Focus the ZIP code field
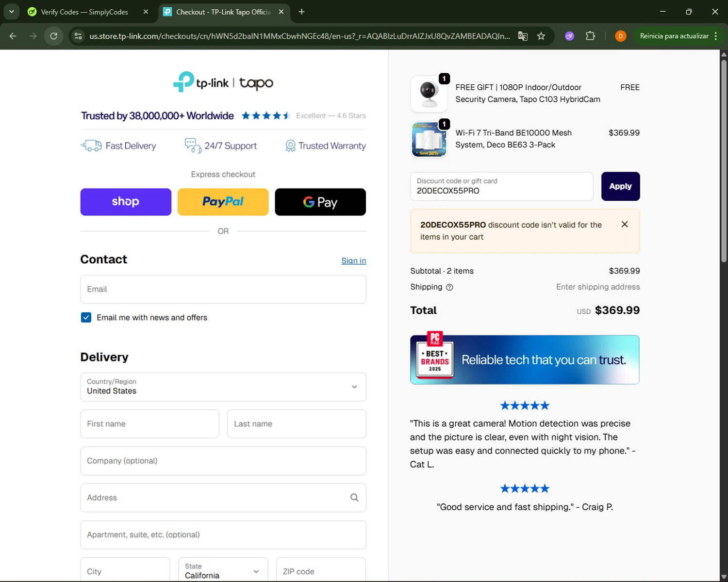 click(x=321, y=569)
